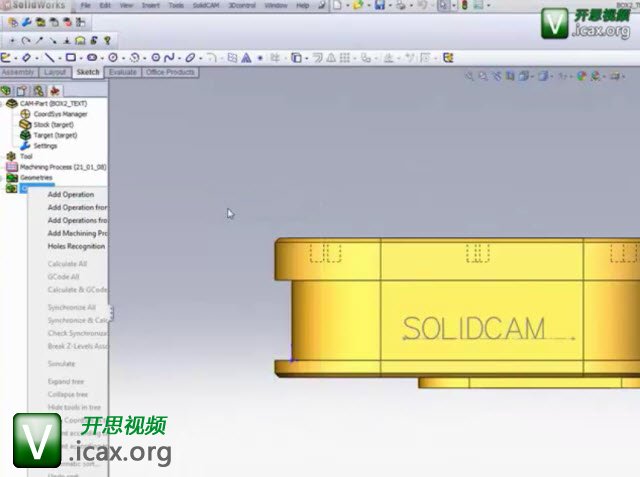This screenshot has height=477, width=640.
Task: Click the Line sketch tool
Action: pos(49,58)
